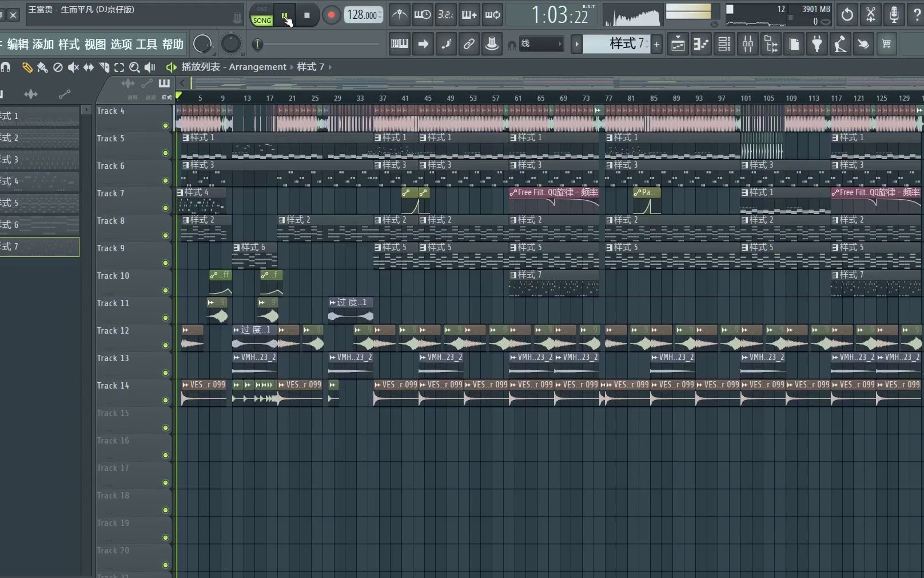Expand breadcrumb arrow after Arrangement
The image size is (924, 578).
(292, 68)
